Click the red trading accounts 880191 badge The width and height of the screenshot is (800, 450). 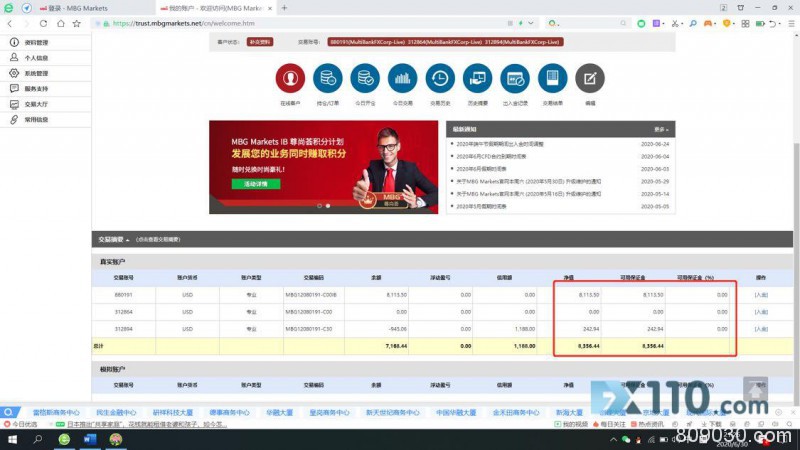point(445,42)
